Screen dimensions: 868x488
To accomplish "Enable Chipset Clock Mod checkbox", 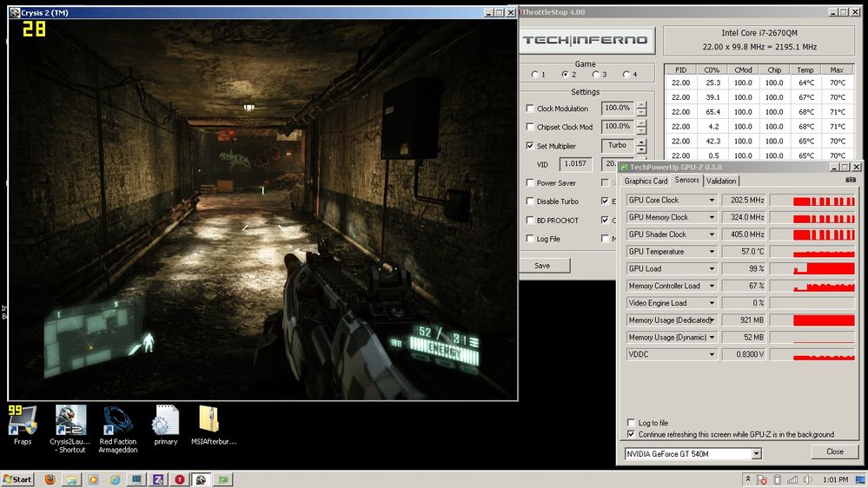I will [530, 127].
